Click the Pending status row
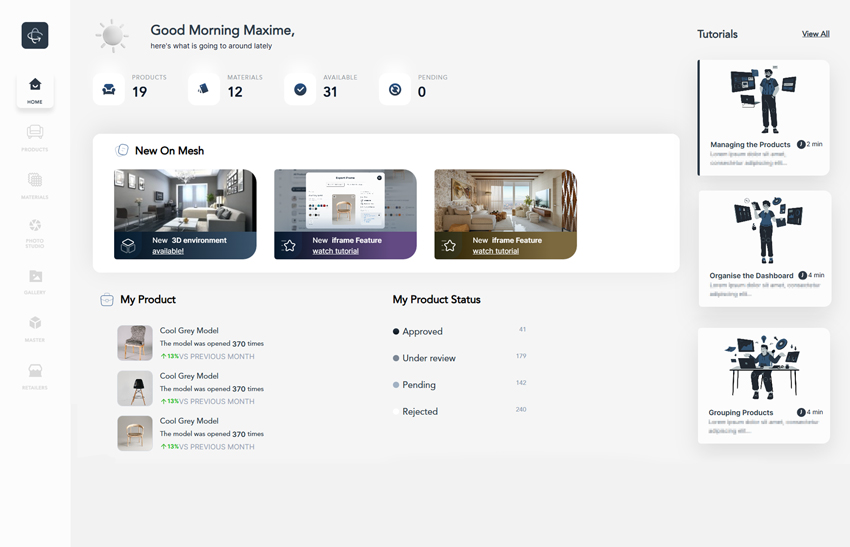Viewport: 850px width, 547px height. [x=460, y=384]
